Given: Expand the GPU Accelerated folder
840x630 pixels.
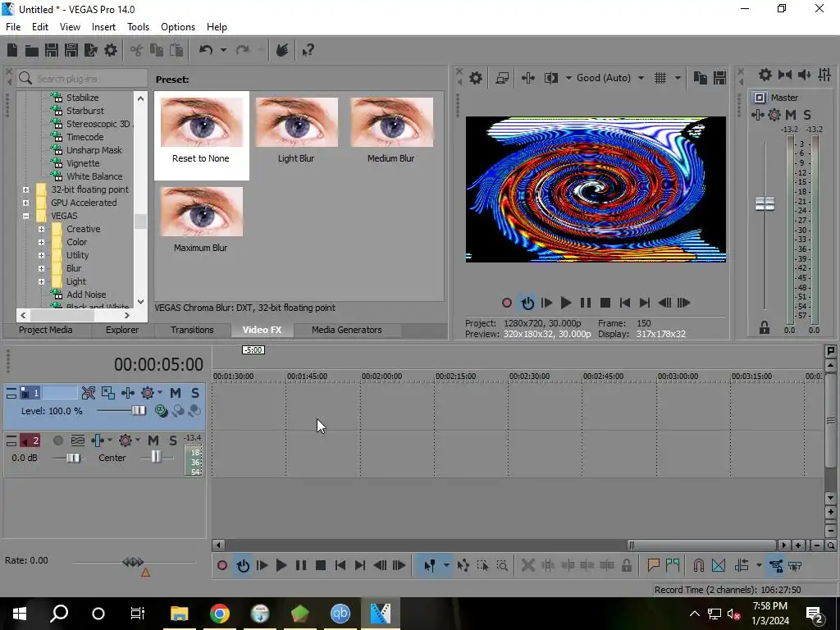Looking at the screenshot, I should [25, 203].
